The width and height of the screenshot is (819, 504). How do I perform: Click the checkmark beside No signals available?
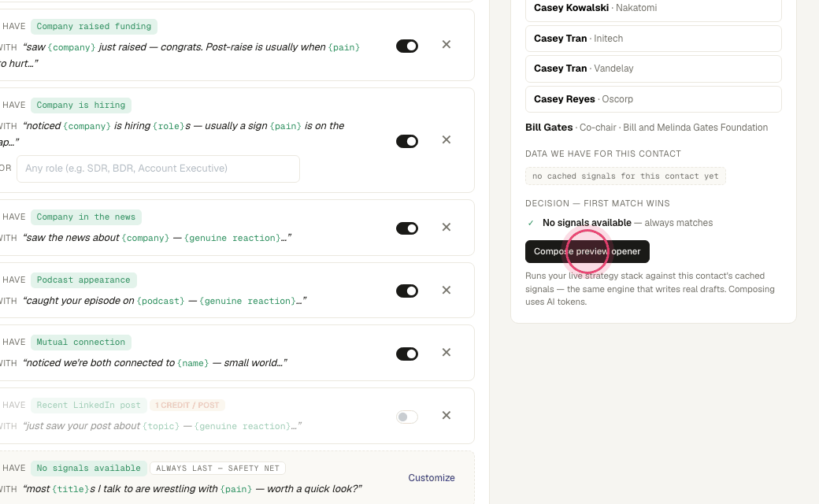531,223
